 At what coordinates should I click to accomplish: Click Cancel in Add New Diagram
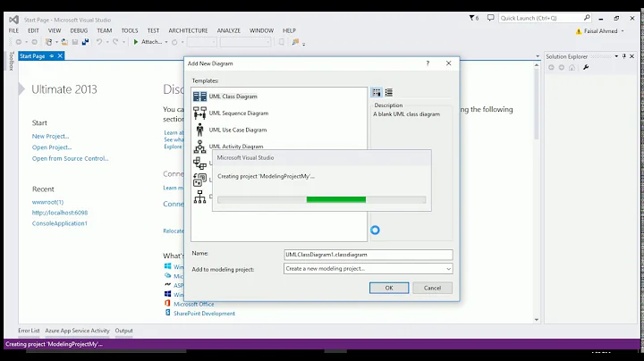coord(433,288)
